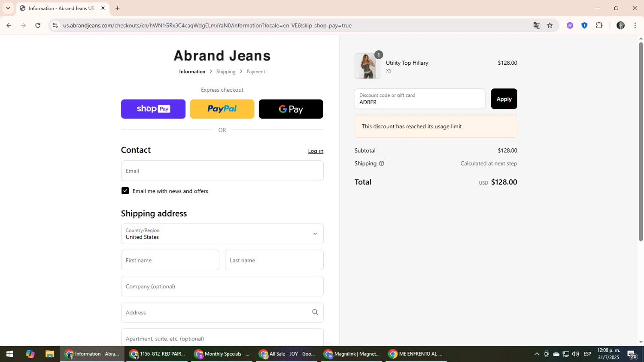Click the browser address bar URL
Screen dimensions: 644x362
[x=207, y=25]
